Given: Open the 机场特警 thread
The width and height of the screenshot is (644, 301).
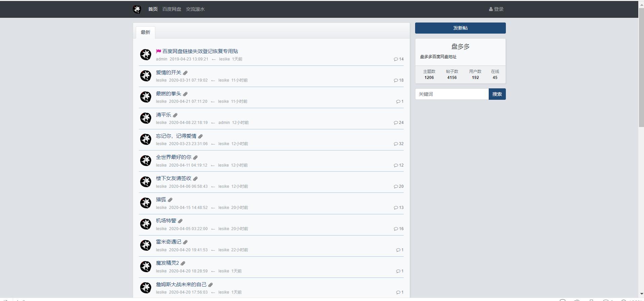Looking at the screenshot, I should [166, 221].
